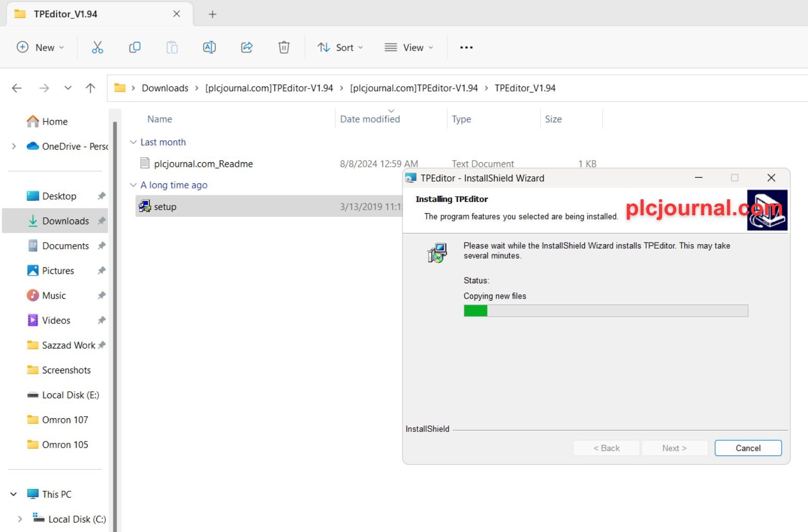Click TPEditor_V1.94 breadcrumb in address bar
The image size is (808, 532).
point(525,88)
